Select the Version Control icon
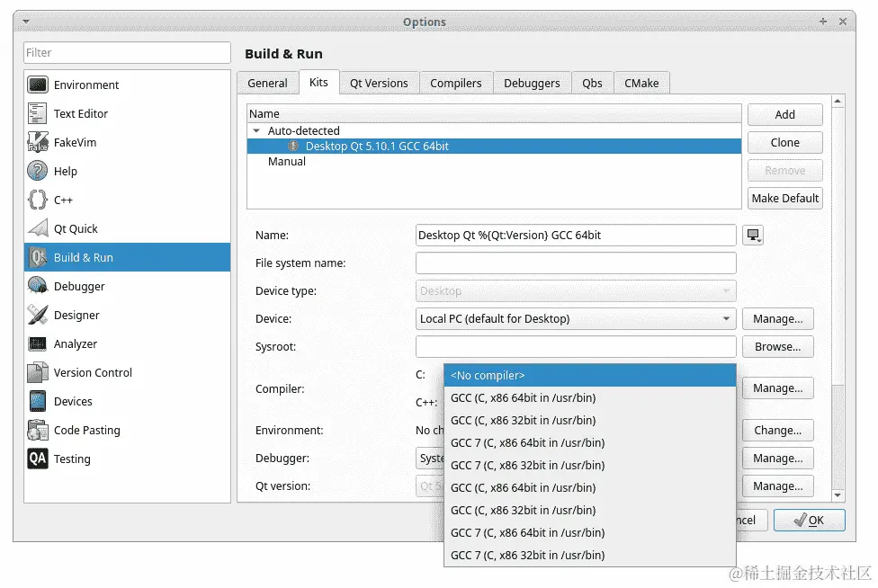This screenshot has height=588, width=878. 38,372
